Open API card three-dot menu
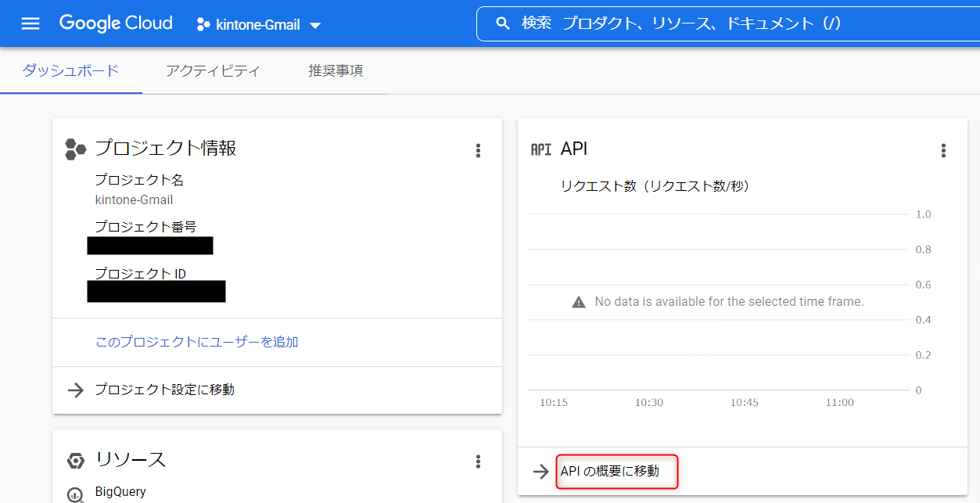The height and width of the screenshot is (503, 980). [943, 150]
